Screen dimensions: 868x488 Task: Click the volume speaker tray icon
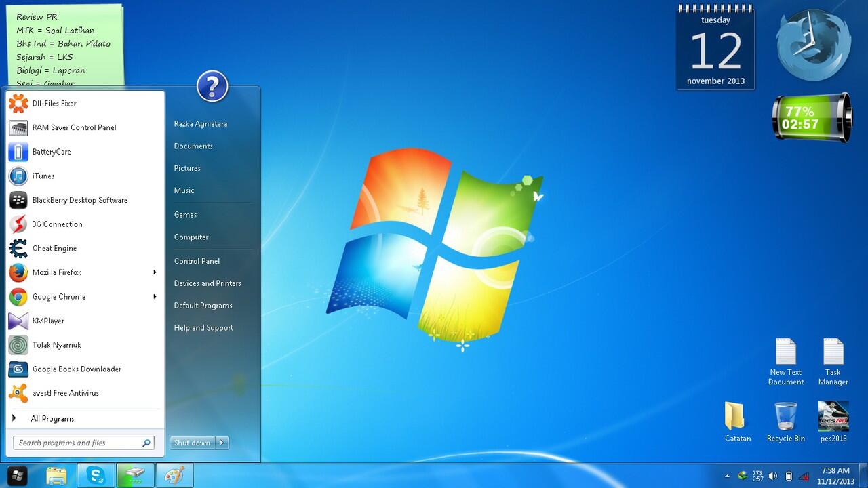click(773, 476)
